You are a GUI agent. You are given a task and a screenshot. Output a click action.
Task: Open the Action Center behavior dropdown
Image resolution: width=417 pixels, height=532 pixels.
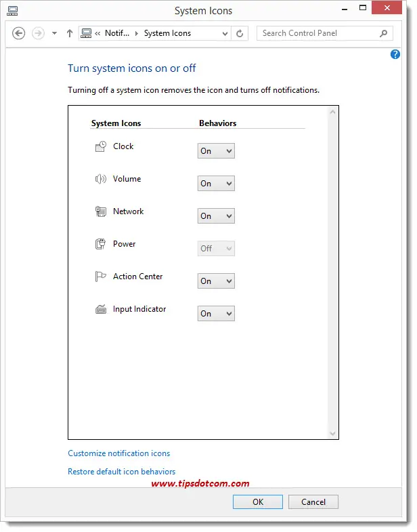(x=216, y=281)
